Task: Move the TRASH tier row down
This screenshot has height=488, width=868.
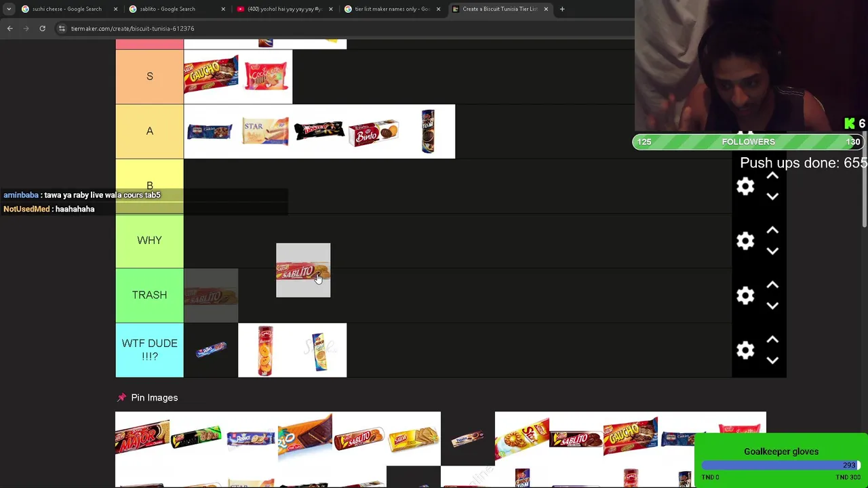Action: click(772, 306)
